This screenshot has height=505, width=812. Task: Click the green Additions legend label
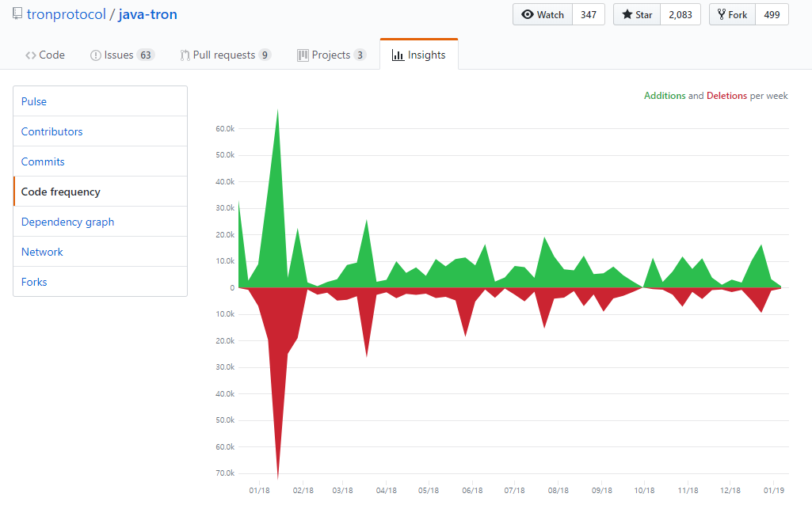coord(665,96)
